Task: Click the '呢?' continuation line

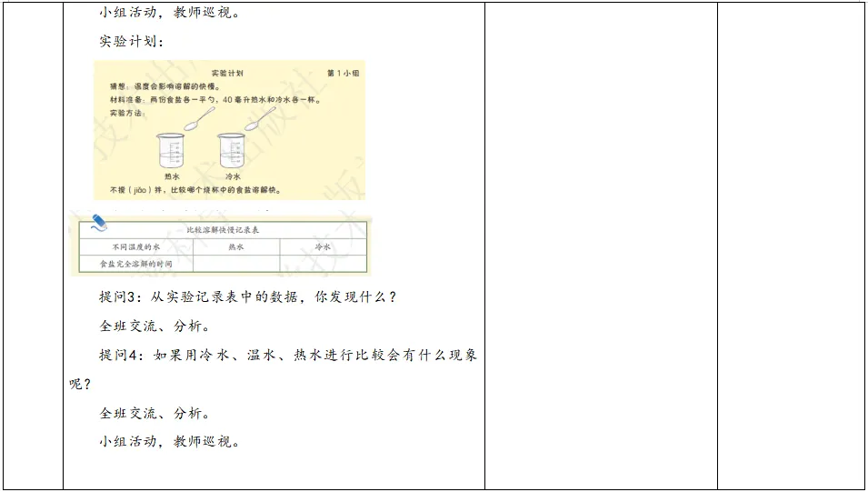Action: point(80,384)
